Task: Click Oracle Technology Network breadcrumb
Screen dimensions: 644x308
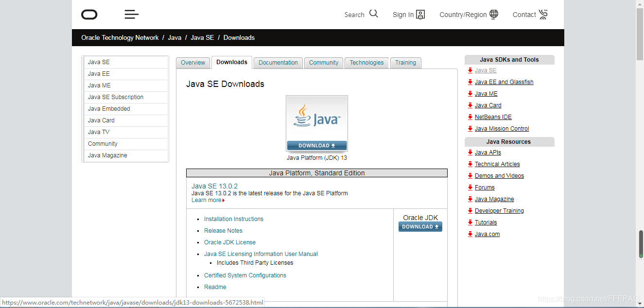Action: 120,37
